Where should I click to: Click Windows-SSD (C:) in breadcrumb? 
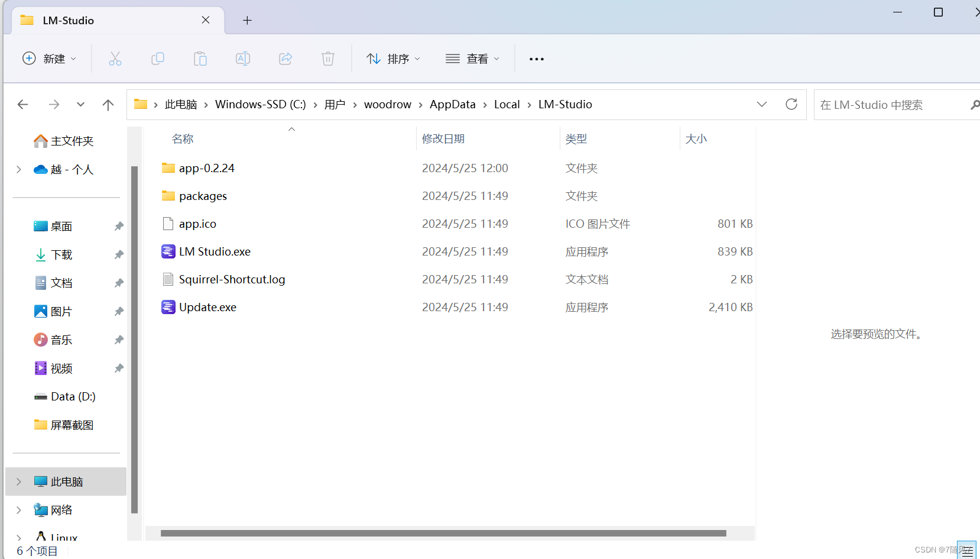point(261,105)
